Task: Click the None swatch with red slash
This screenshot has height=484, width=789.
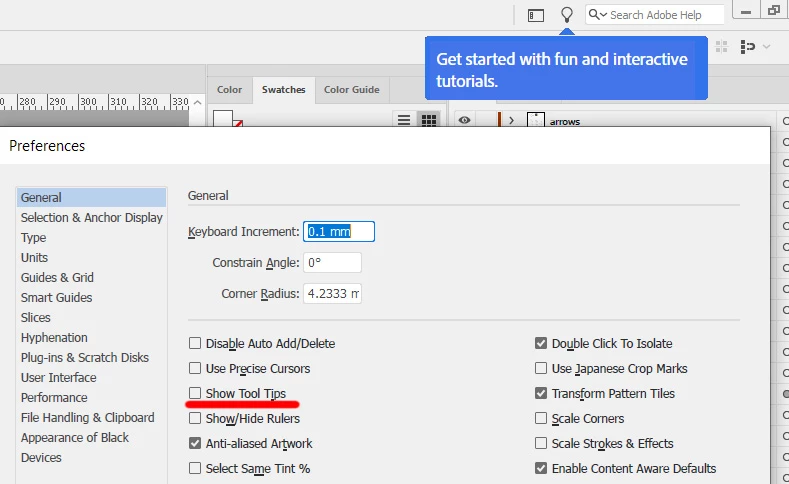Action: (227, 119)
